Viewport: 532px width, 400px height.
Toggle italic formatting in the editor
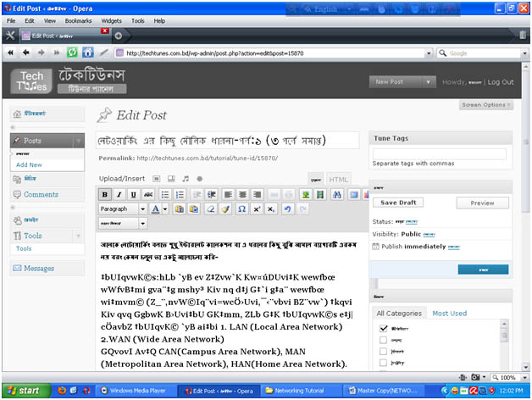(x=119, y=195)
